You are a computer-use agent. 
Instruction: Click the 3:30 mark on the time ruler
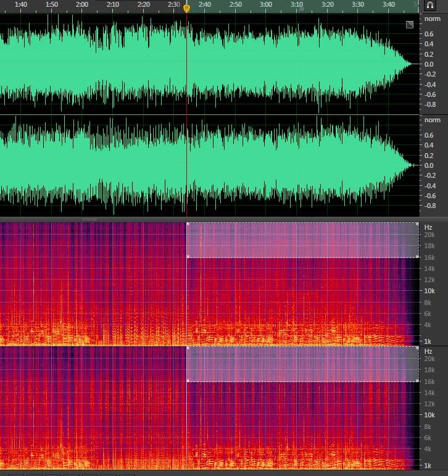point(358,4)
